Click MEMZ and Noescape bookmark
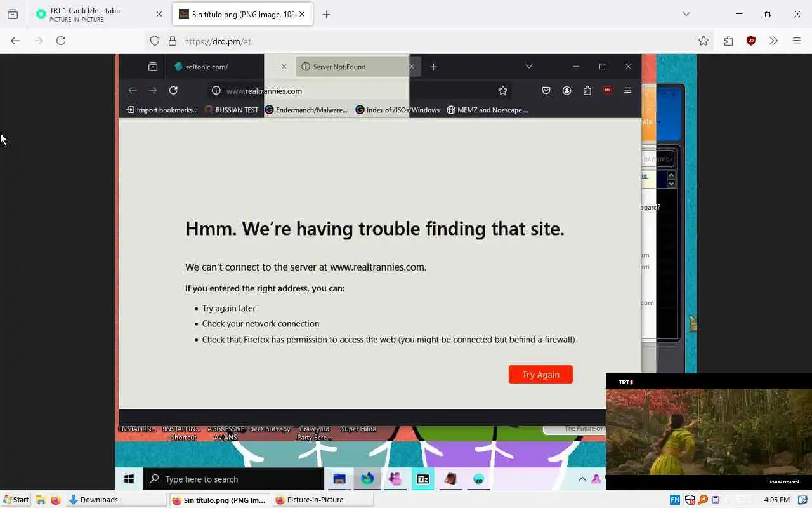812x508 pixels. click(487, 110)
